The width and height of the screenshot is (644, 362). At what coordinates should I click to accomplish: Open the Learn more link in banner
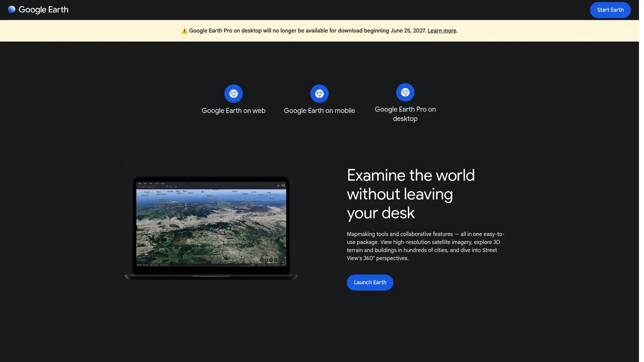pyautogui.click(x=442, y=31)
